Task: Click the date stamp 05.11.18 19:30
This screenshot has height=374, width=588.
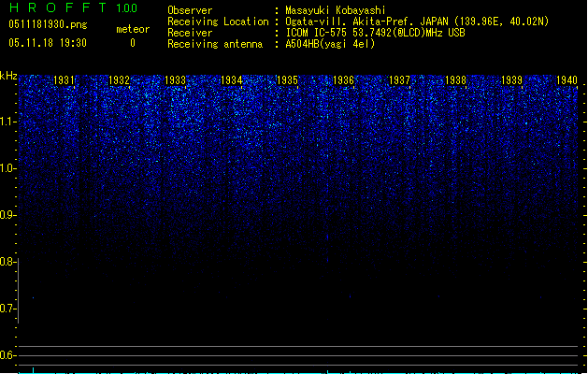Action: 48,43
